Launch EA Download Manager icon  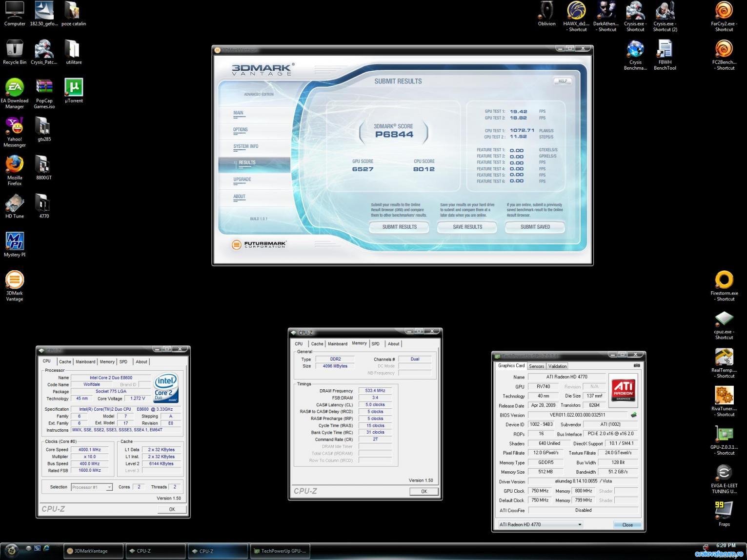(15, 93)
